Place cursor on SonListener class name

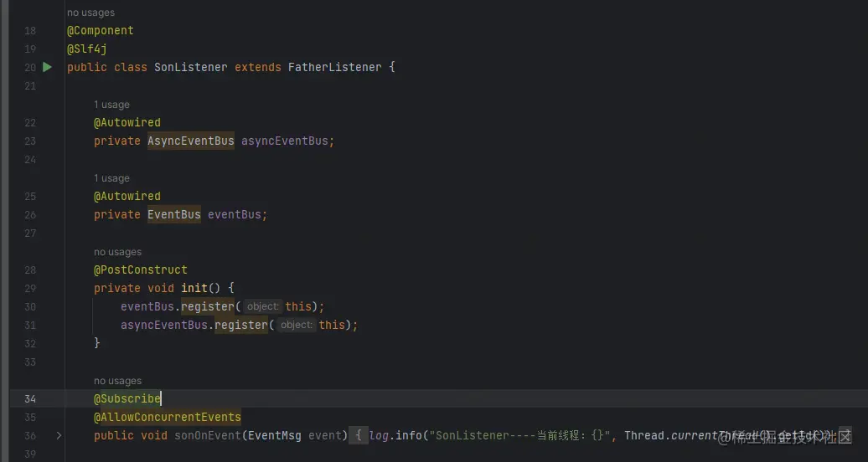click(x=190, y=67)
